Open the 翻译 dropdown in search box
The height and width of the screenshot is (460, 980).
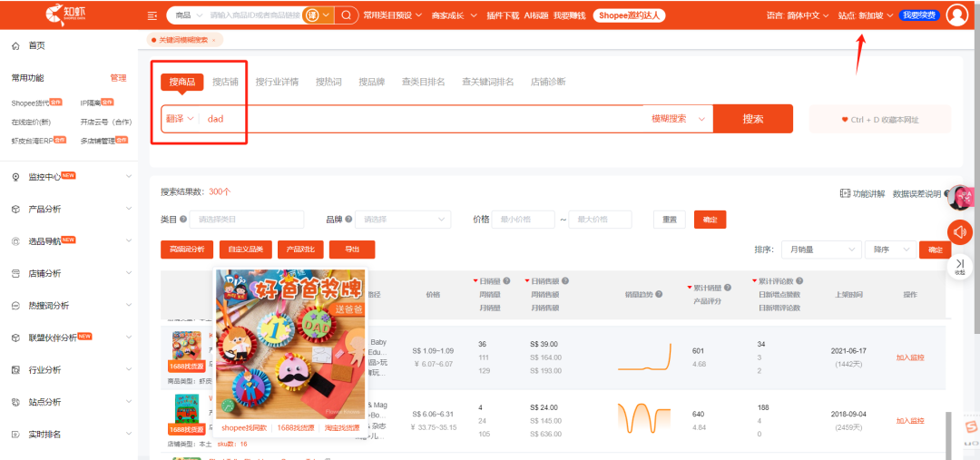coord(180,119)
